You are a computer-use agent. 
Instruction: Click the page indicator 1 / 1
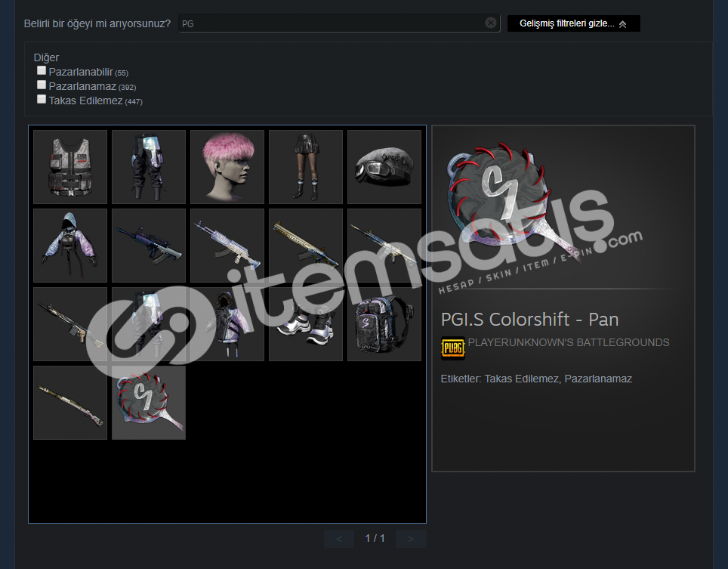pyautogui.click(x=375, y=538)
